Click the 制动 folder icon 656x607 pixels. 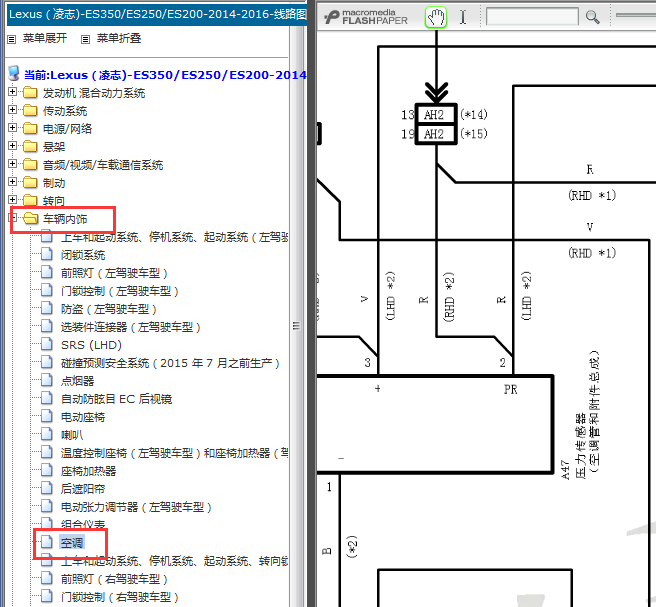coord(30,182)
